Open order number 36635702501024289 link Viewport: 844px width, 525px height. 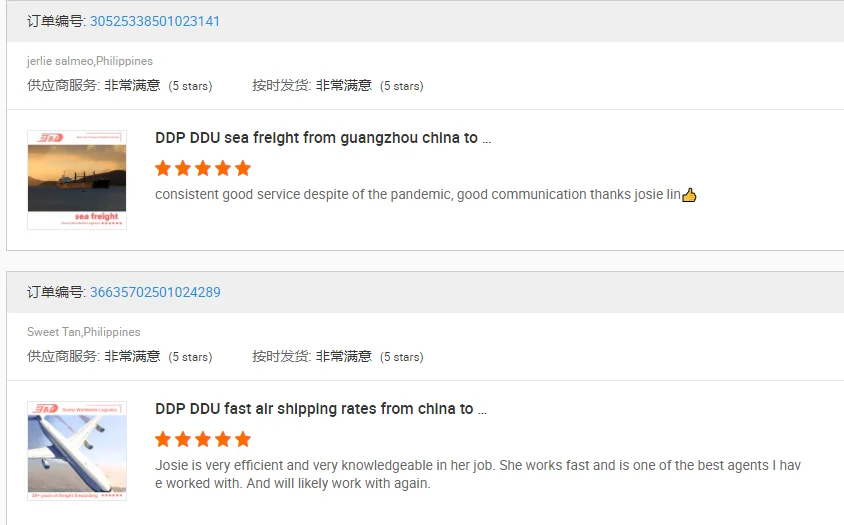pos(155,292)
